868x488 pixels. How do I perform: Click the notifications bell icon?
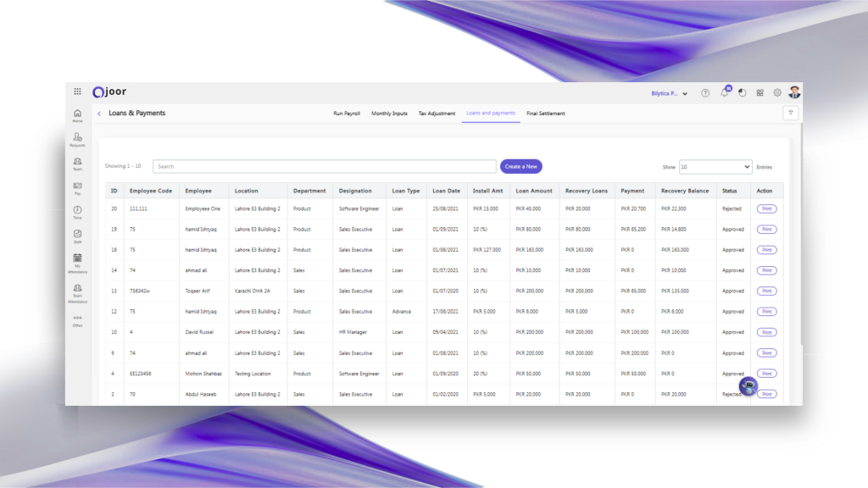click(x=725, y=92)
